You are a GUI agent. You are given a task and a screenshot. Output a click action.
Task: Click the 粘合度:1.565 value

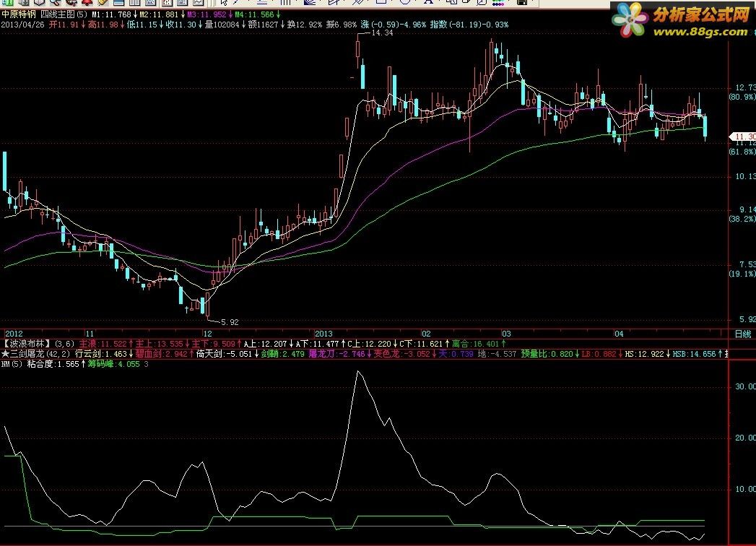[x=53, y=364]
